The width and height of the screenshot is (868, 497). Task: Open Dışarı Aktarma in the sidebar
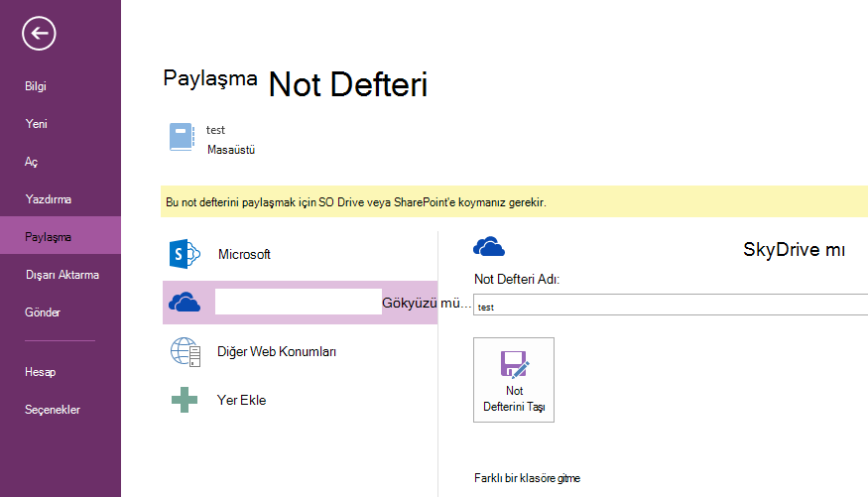(x=62, y=275)
